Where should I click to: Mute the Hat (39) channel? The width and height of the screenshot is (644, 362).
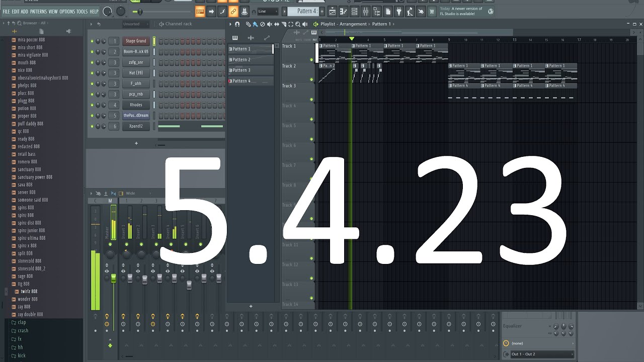point(92,73)
